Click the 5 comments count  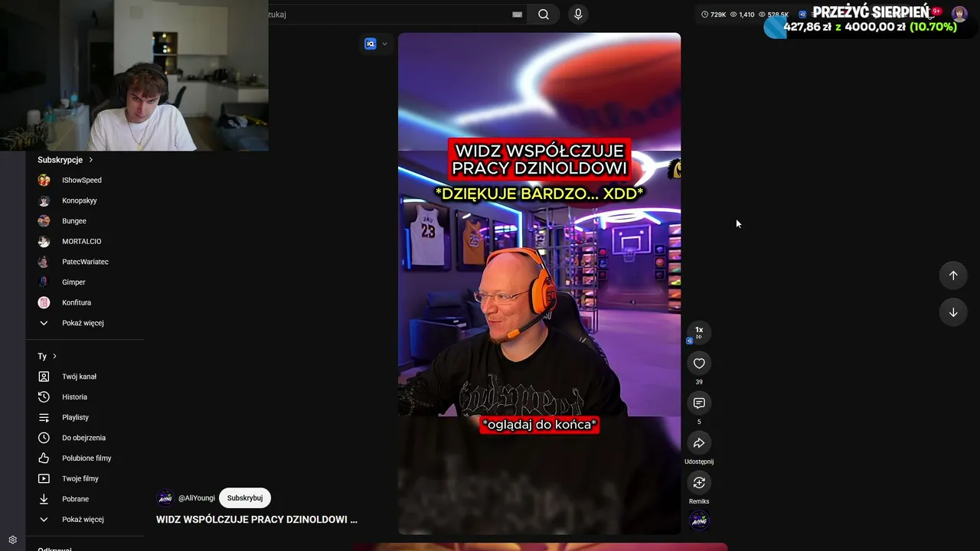pos(699,422)
